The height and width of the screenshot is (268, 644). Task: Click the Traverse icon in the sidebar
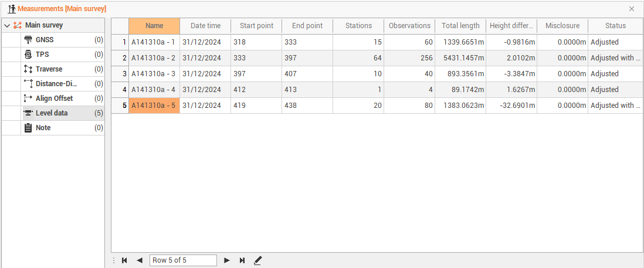coord(28,69)
